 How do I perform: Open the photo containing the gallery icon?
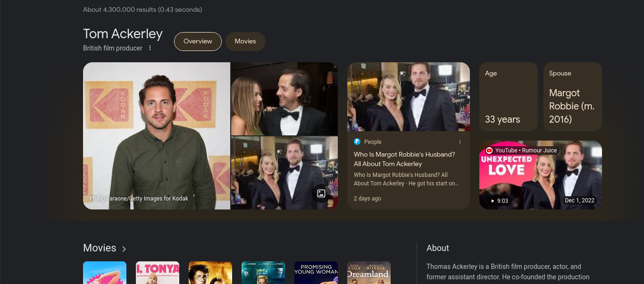click(x=284, y=173)
